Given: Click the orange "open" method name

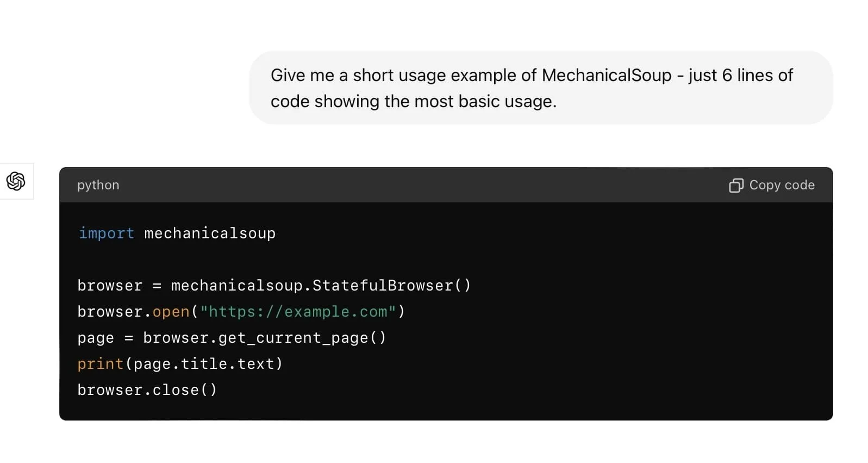Looking at the screenshot, I should pyautogui.click(x=171, y=312).
